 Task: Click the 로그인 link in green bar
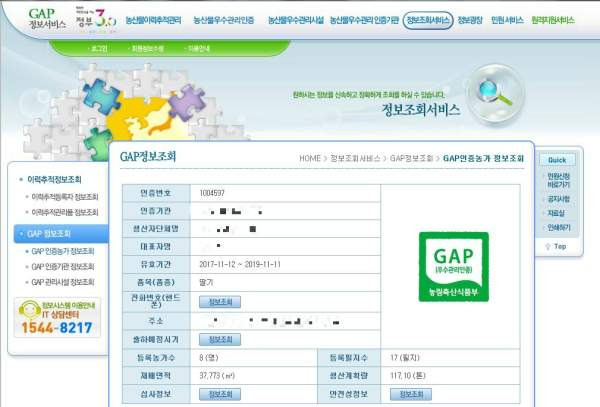pos(99,49)
